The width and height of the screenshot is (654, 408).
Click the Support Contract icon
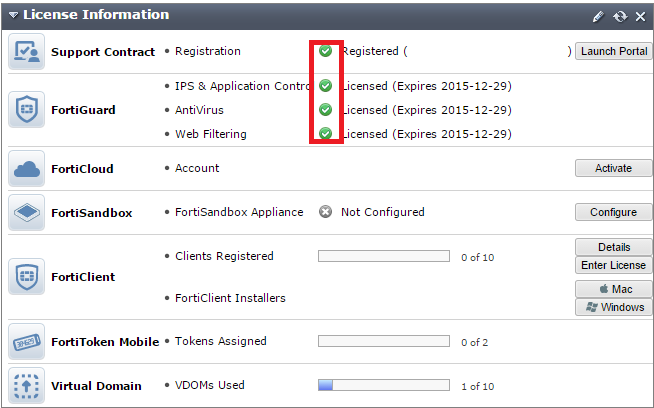(27, 52)
